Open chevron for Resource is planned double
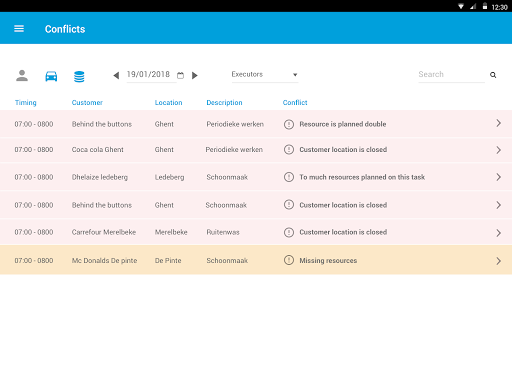Screen dimensions: 512x384 pyautogui.click(x=499, y=123)
